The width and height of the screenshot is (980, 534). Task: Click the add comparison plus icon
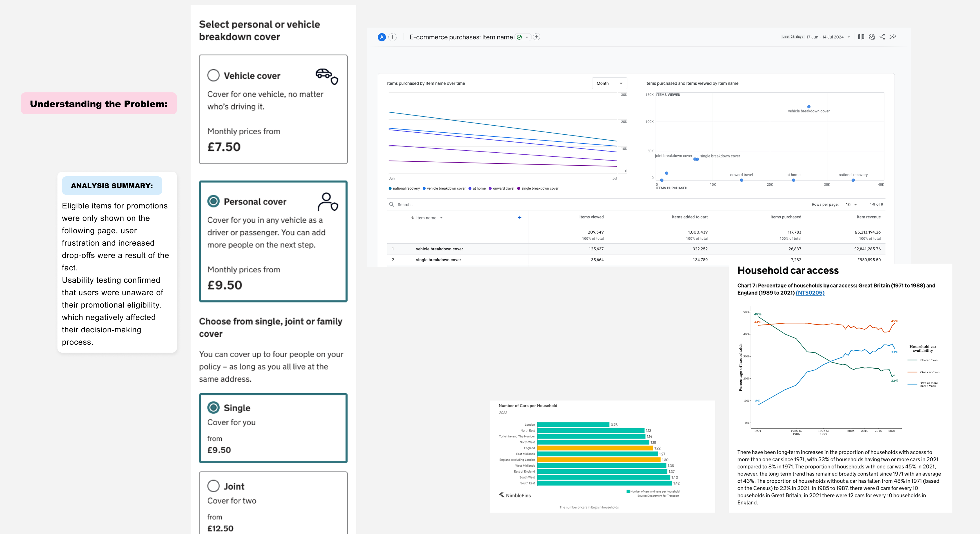393,37
